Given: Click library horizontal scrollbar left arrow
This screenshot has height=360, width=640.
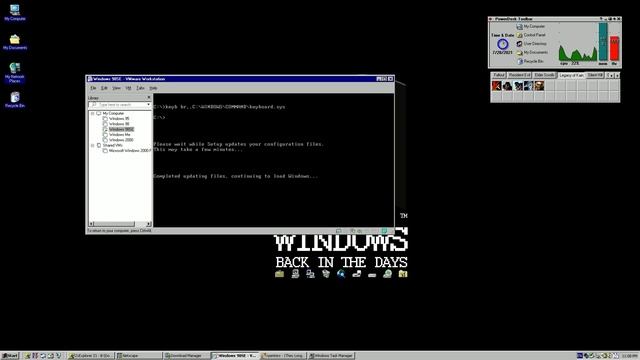Looking at the screenshot, I should pyautogui.click(x=91, y=224).
